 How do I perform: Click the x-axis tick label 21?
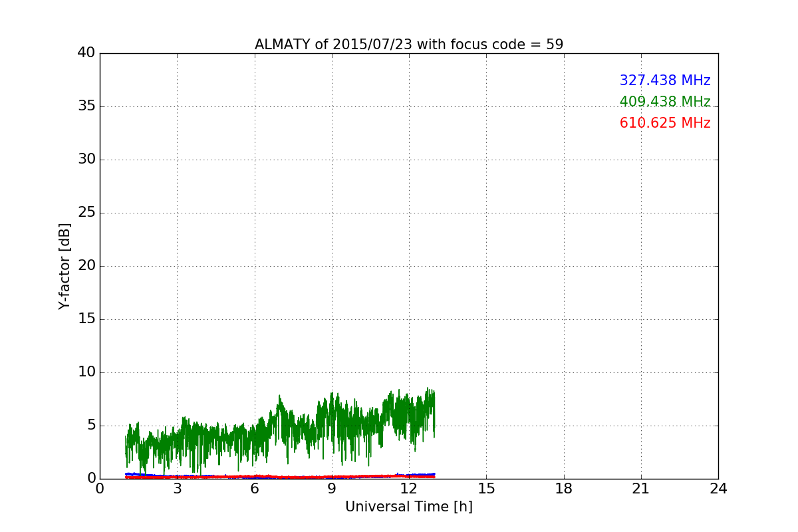(641, 489)
